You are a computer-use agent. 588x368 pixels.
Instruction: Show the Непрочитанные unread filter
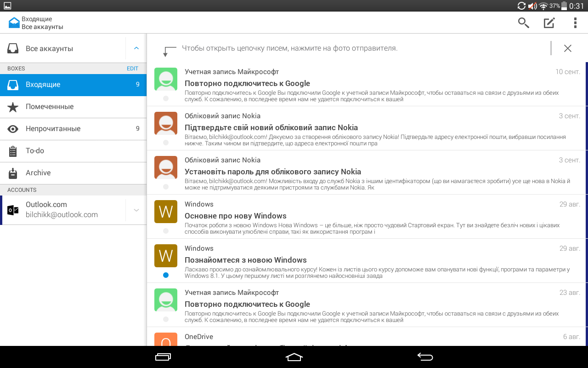tap(73, 129)
